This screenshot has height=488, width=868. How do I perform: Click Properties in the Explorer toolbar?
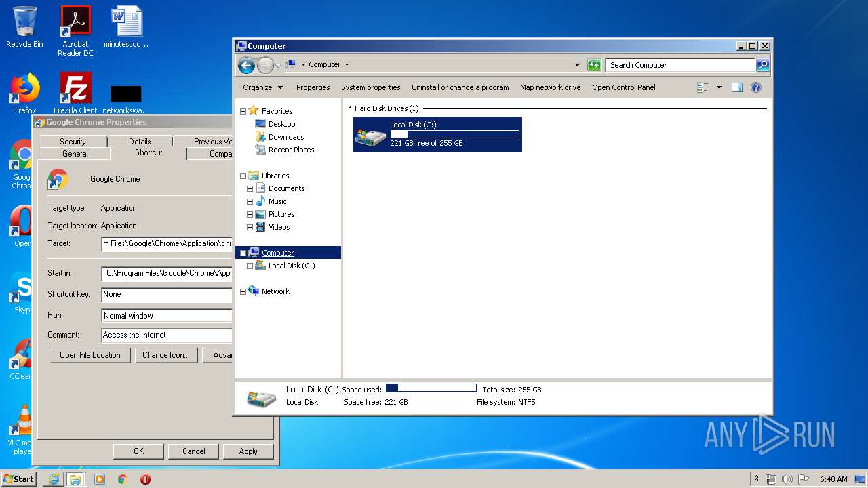313,87
